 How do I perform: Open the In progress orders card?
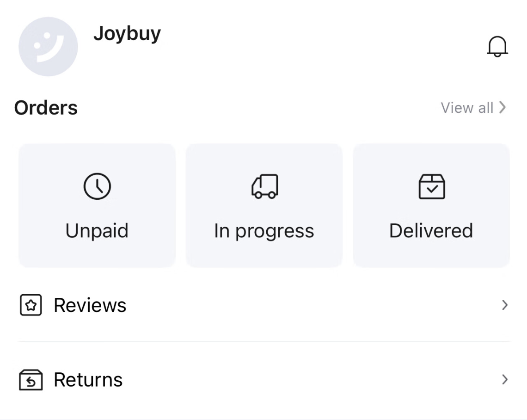click(264, 205)
